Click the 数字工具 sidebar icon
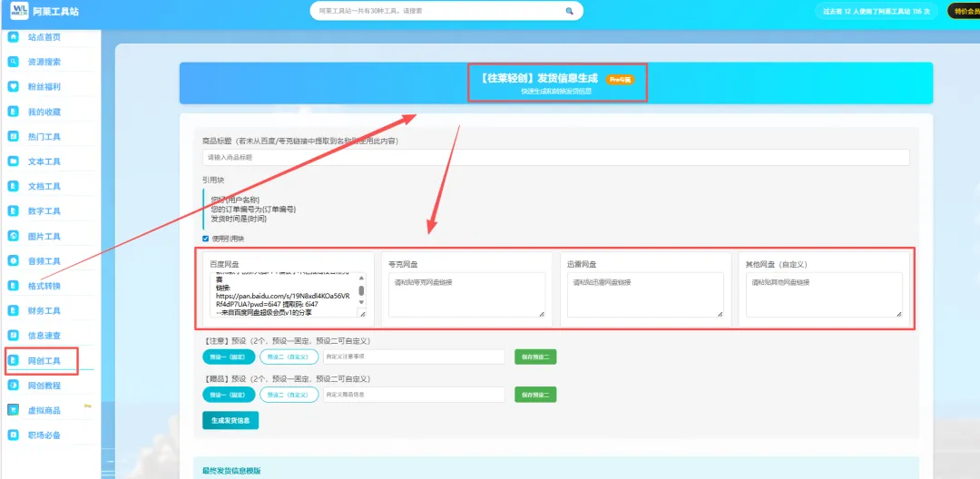The width and height of the screenshot is (980, 479). (x=13, y=211)
